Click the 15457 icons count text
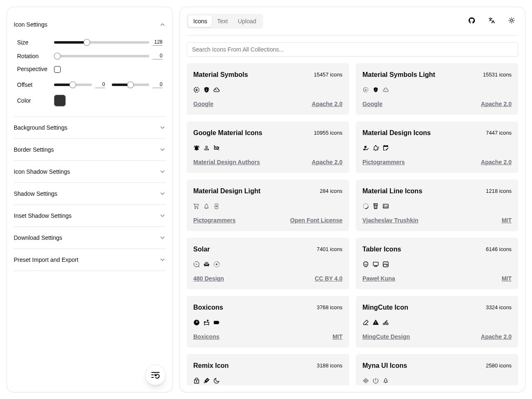The height and width of the screenshot is (399, 532). point(328,75)
